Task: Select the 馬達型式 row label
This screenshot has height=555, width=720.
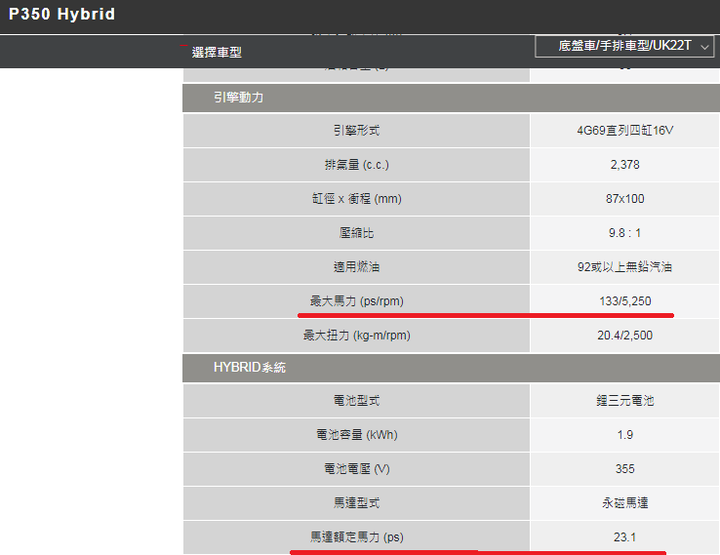Action: tap(356, 503)
